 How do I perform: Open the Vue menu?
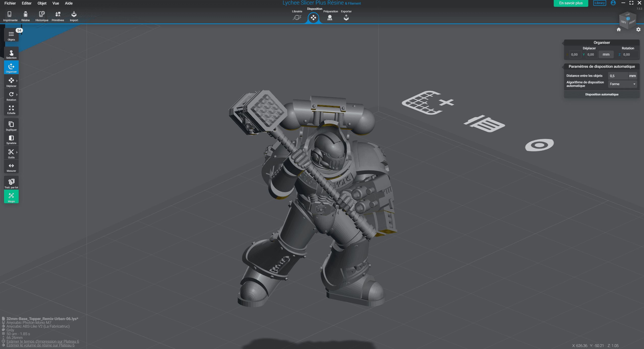pyautogui.click(x=55, y=3)
